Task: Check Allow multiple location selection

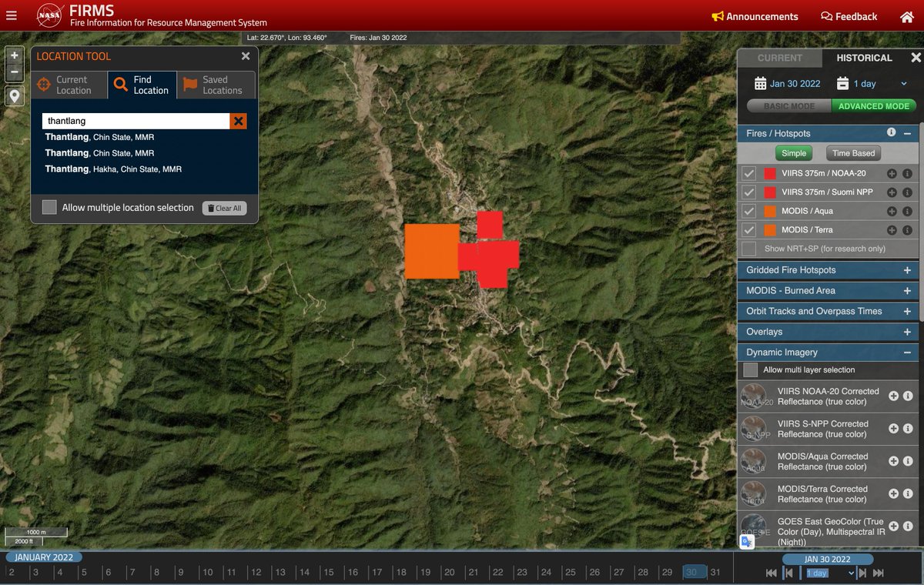Action: 49,208
